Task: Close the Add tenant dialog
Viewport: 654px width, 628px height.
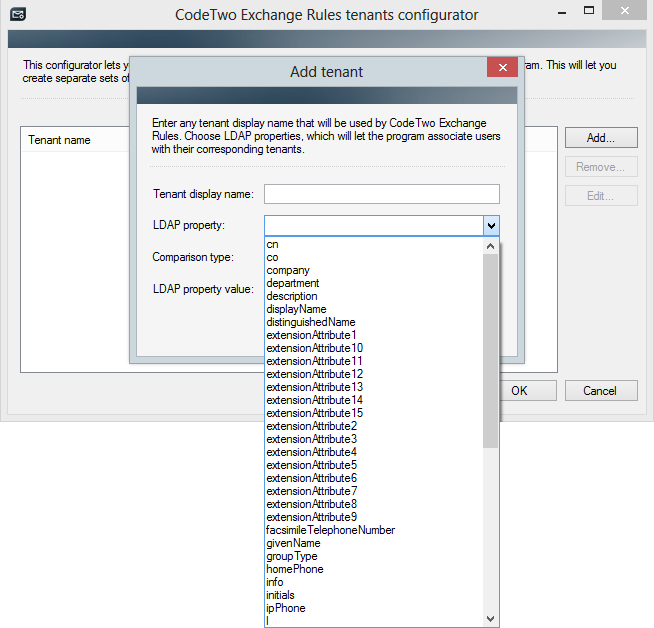Action: pyautogui.click(x=502, y=67)
